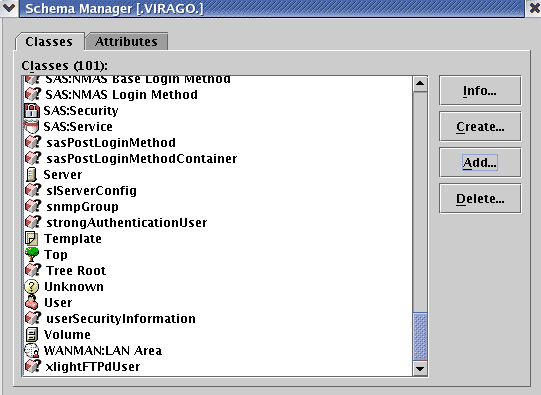Click the Volume class cabinet icon
This screenshot has height=395, width=541.
click(x=32, y=335)
